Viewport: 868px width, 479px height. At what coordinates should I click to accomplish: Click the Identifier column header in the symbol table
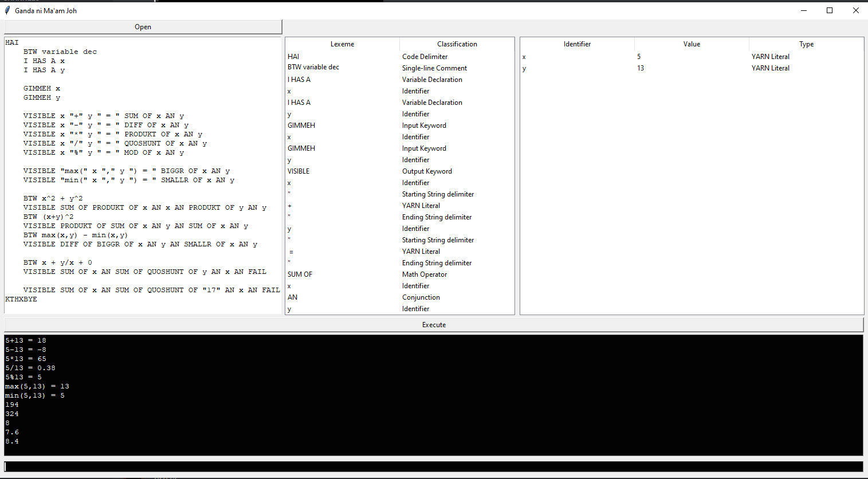(577, 44)
